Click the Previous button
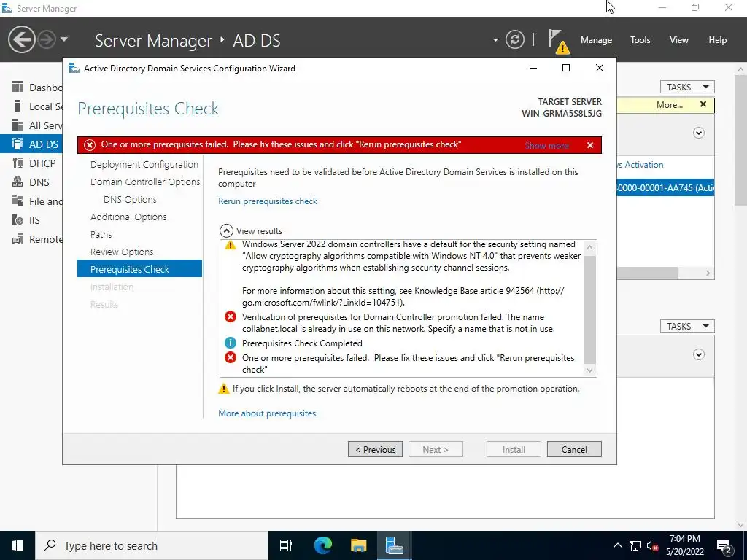The image size is (747, 560). coord(376,449)
